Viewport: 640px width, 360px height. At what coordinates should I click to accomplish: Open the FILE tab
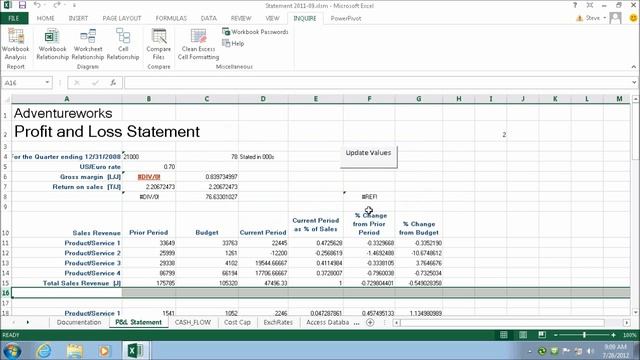pyautogui.click(x=14, y=18)
